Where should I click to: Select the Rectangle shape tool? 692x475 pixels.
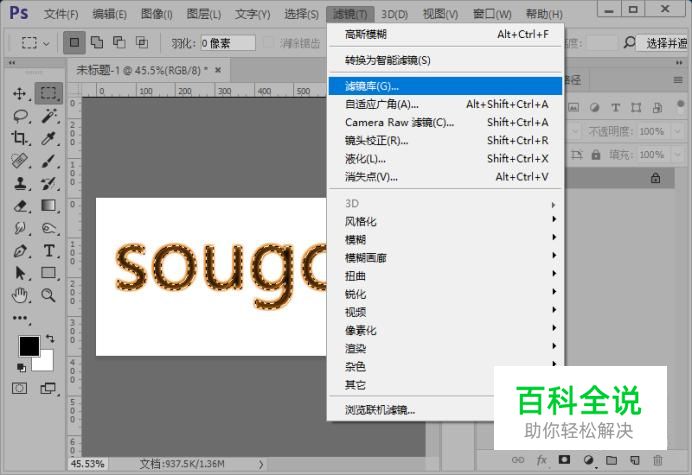pos(49,273)
